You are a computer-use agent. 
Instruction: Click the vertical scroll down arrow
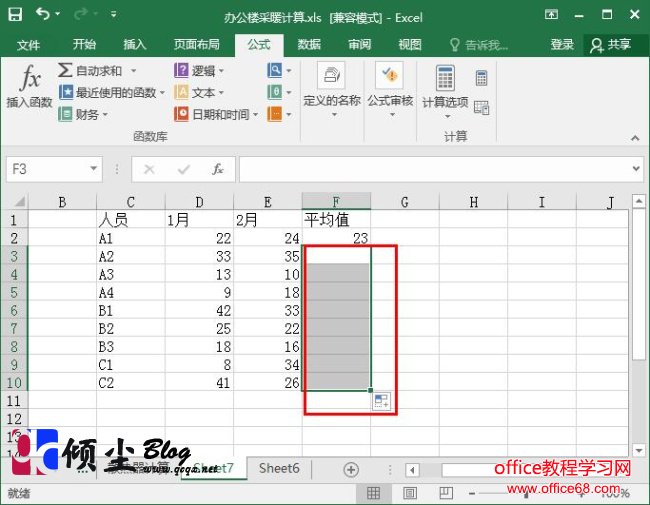click(638, 450)
